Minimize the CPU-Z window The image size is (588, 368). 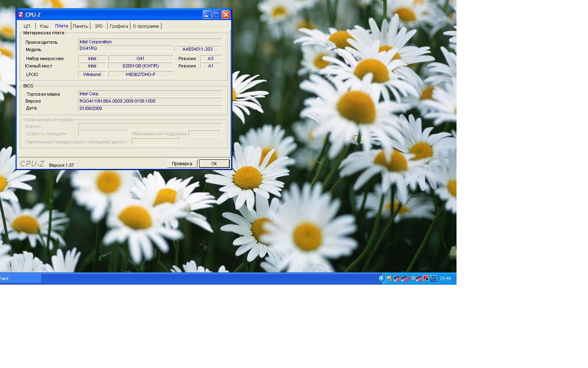click(207, 15)
